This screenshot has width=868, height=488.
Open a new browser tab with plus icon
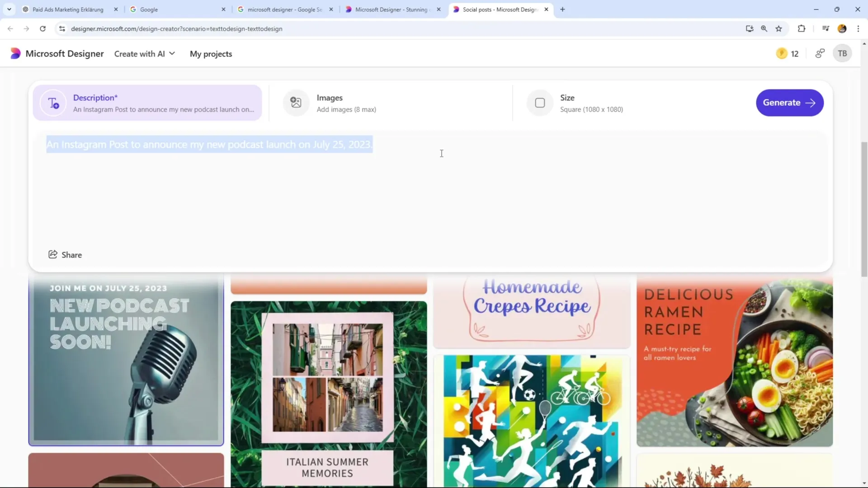click(562, 9)
